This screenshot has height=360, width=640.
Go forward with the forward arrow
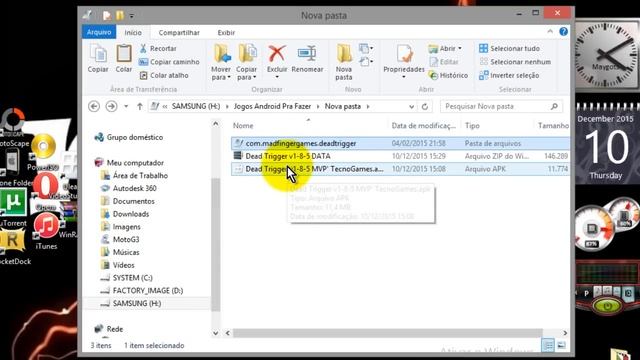(111, 106)
